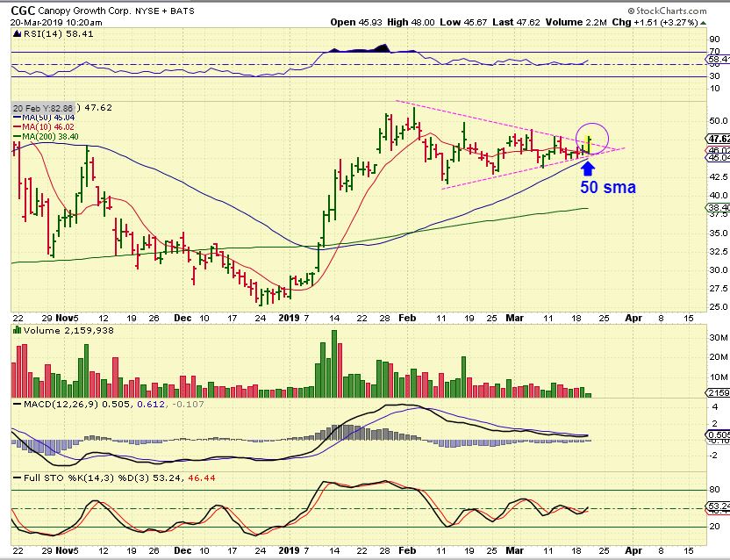The height and width of the screenshot is (560, 730).
Task: Click the green up-triangle beside the Chg value
Action: coord(703,23)
